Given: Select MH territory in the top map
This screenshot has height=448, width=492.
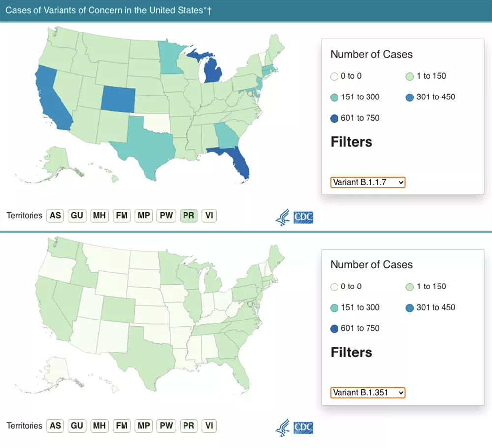Looking at the screenshot, I should [99, 215].
